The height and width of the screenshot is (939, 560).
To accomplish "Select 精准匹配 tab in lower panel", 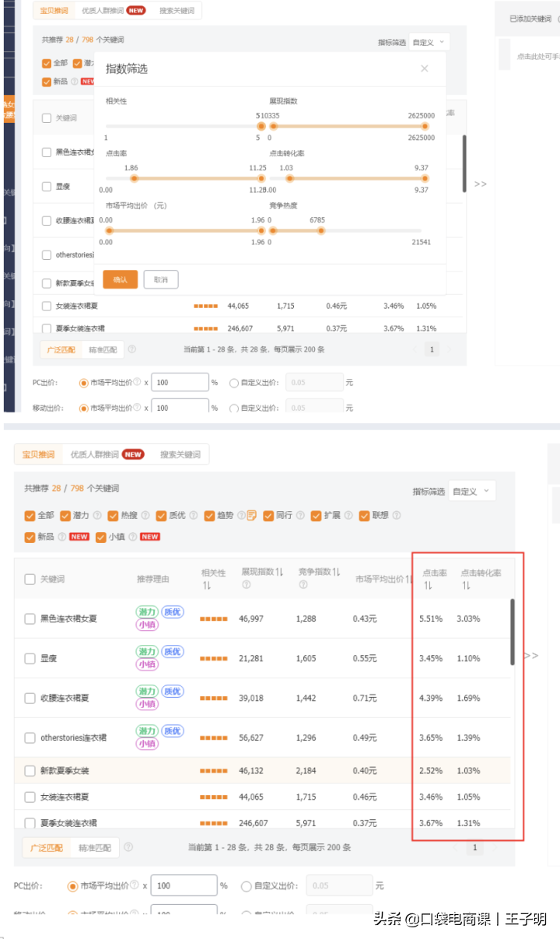I will pyautogui.click(x=93, y=847).
